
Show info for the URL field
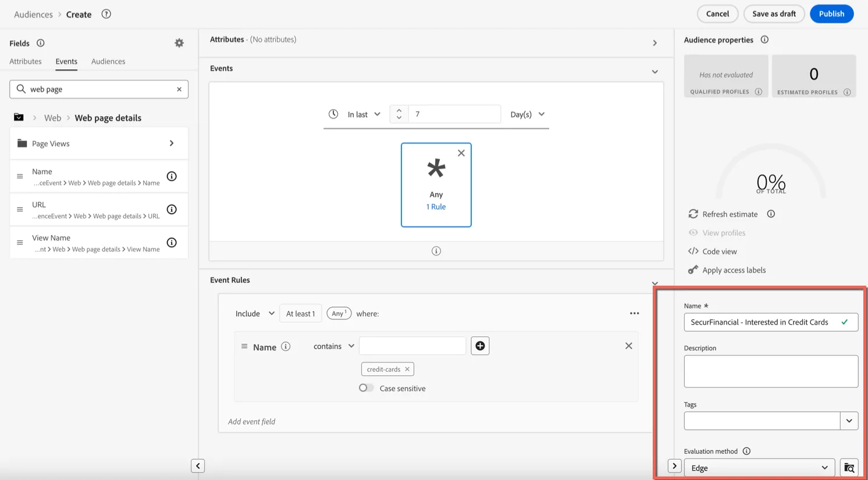tap(172, 209)
